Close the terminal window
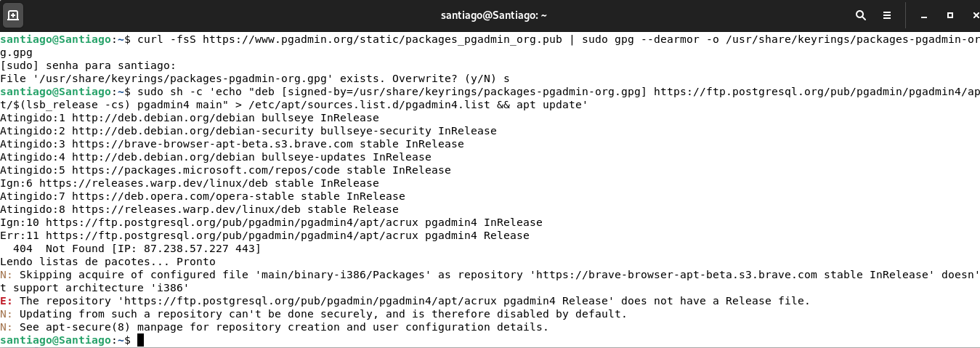Image resolution: width=980 pixels, height=348 pixels. tap(975, 15)
